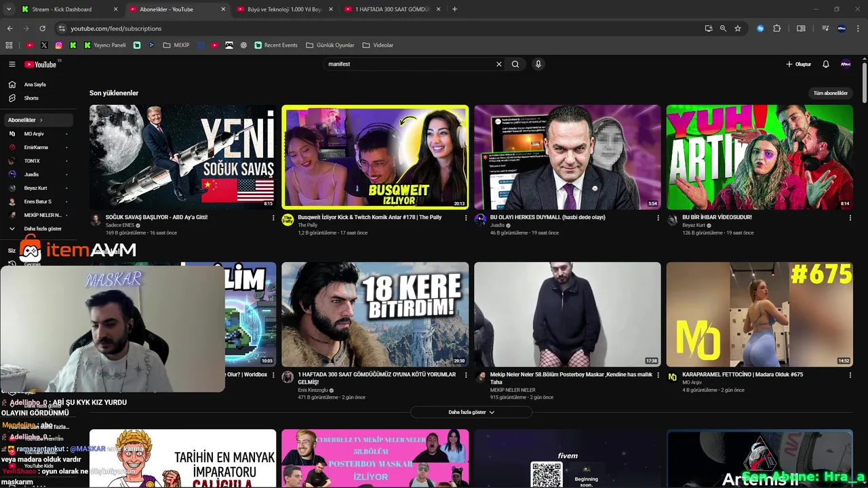This screenshot has height=488, width=868.
Task: Open the YouTube account avatar menu
Action: tap(846, 64)
